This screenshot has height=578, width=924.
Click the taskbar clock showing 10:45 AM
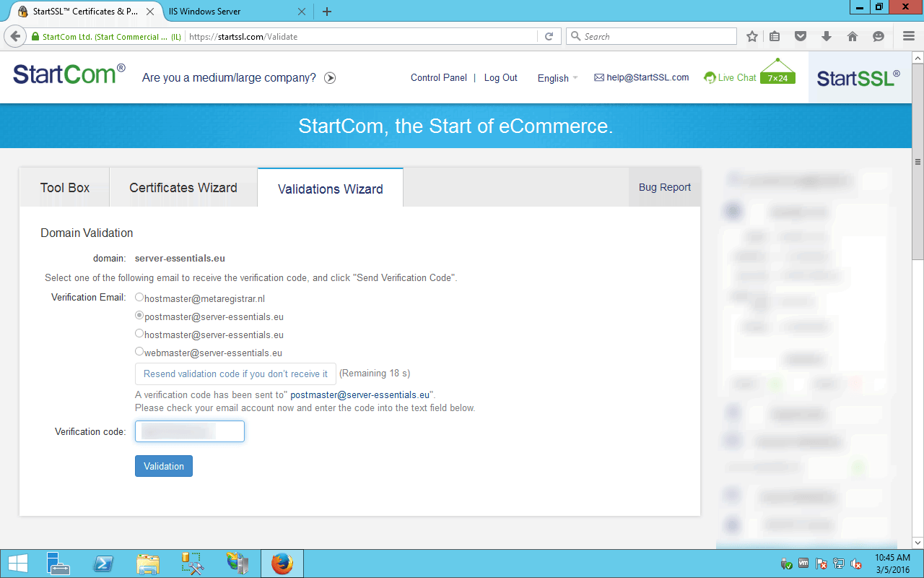892,564
